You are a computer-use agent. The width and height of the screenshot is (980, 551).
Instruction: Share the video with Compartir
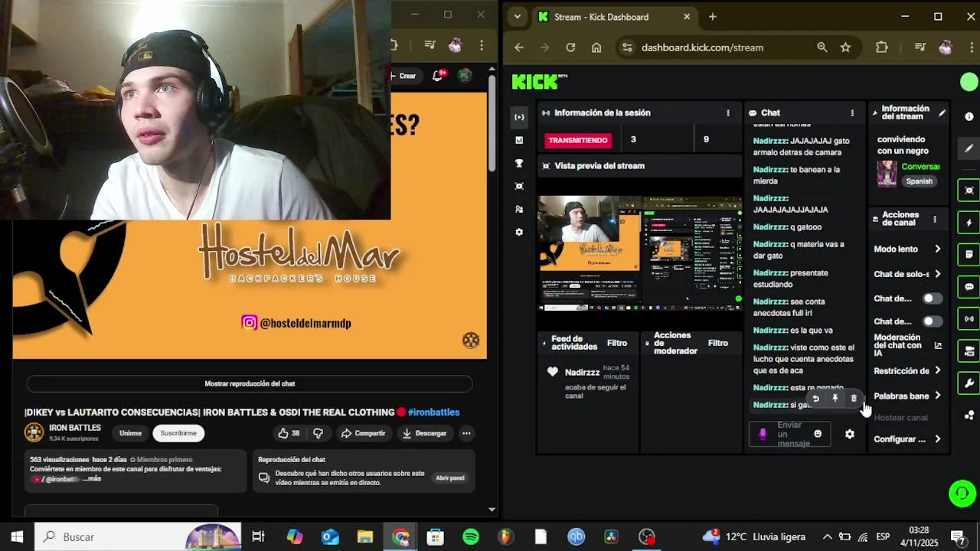[364, 433]
